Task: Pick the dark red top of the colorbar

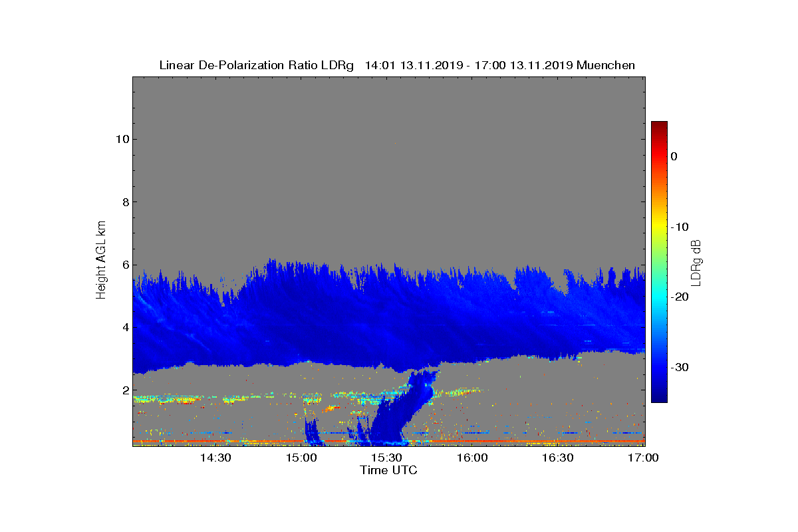Action: (659, 126)
